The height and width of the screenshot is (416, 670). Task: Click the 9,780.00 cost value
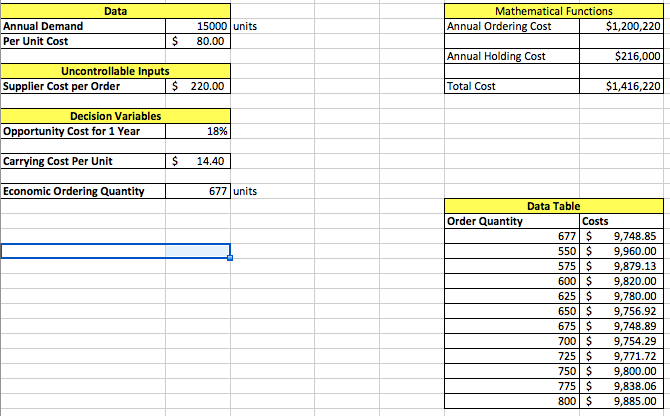point(621,296)
